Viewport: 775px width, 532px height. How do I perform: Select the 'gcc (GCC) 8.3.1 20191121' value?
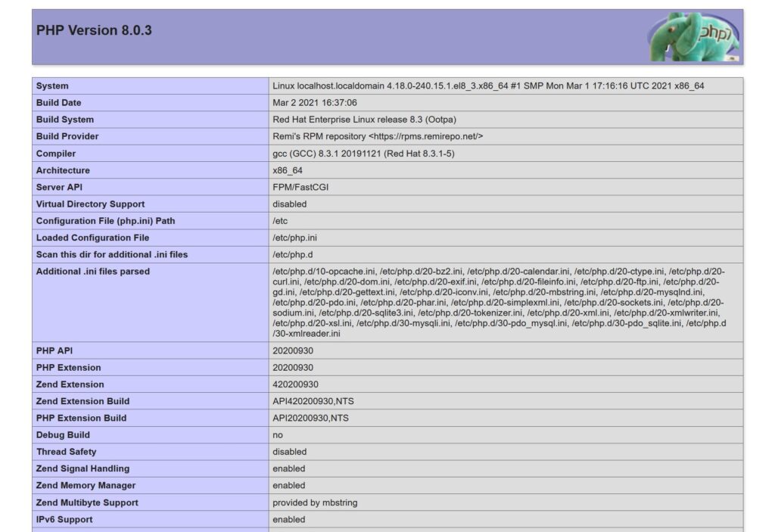(363, 154)
